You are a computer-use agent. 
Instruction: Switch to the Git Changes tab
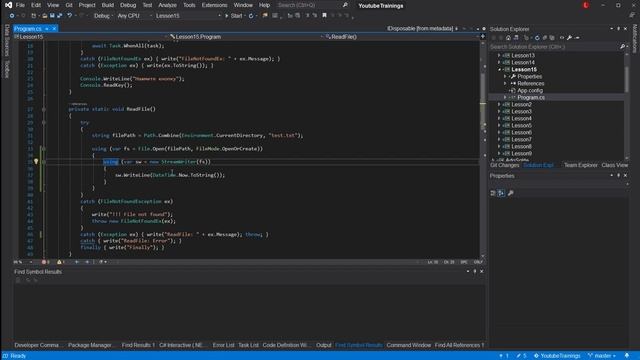coord(504,165)
